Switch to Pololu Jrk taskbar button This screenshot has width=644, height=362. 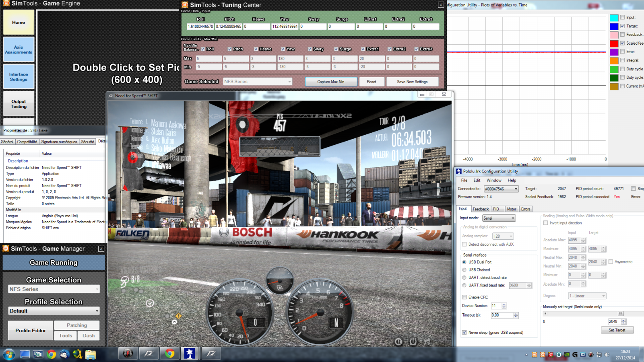[x=190, y=354]
